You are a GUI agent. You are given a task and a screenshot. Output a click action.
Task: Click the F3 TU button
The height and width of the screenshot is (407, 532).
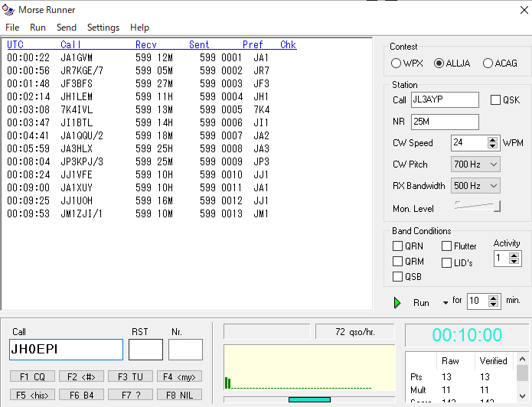tap(130, 376)
